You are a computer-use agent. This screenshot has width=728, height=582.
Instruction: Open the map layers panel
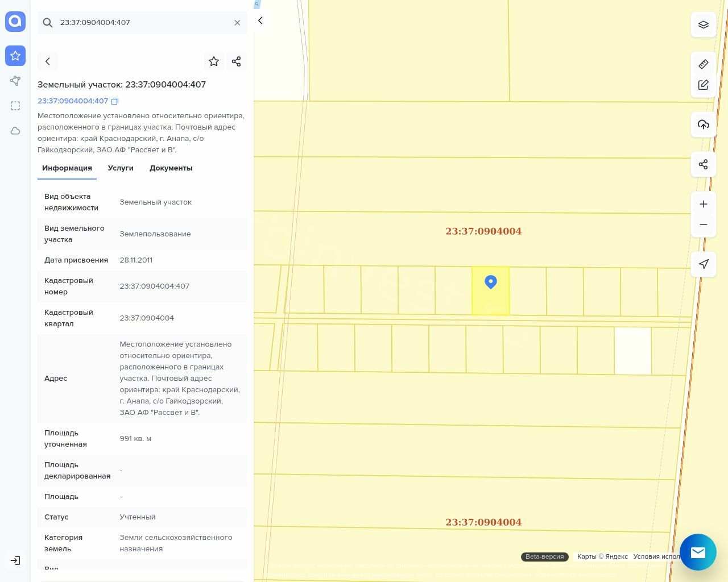coord(704,25)
